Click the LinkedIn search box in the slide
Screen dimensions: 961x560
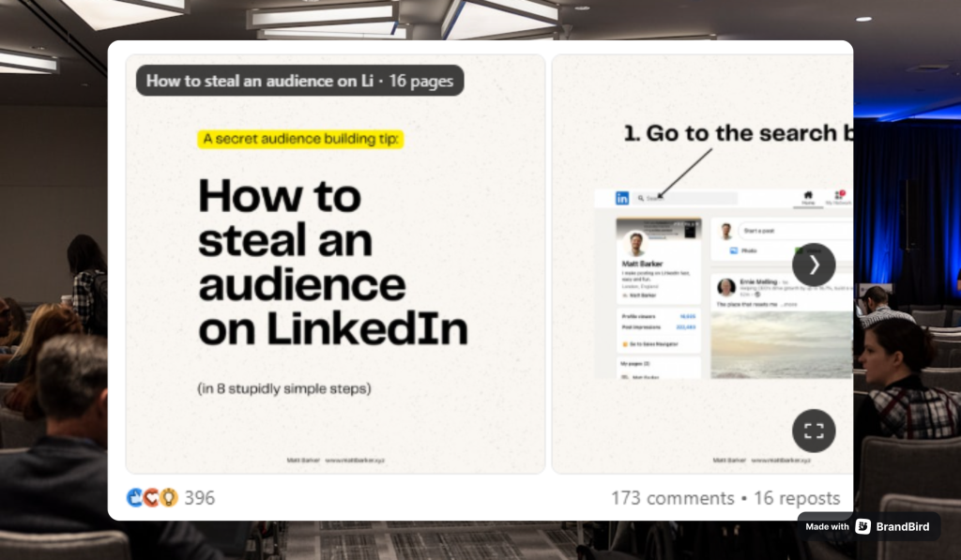click(686, 198)
